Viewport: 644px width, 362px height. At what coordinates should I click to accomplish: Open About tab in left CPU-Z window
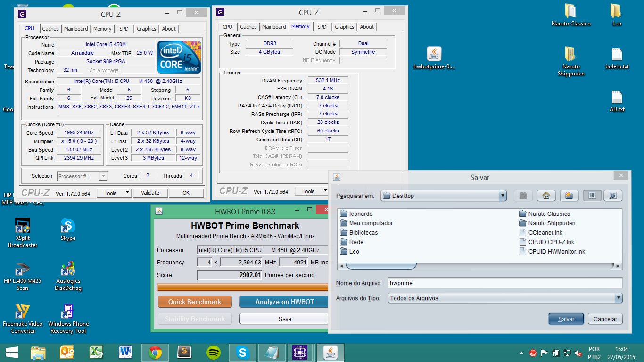click(169, 29)
